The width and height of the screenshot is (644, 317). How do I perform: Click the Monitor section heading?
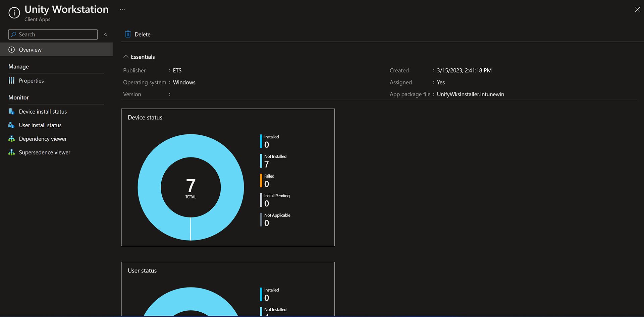18,98
